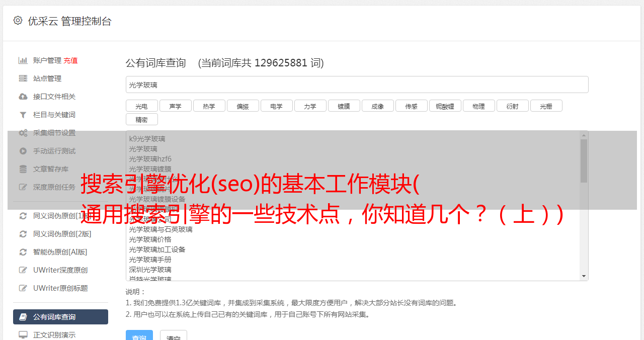
Task: Open the 公有词库查询 menu item
Action: [x=60, y=317]
